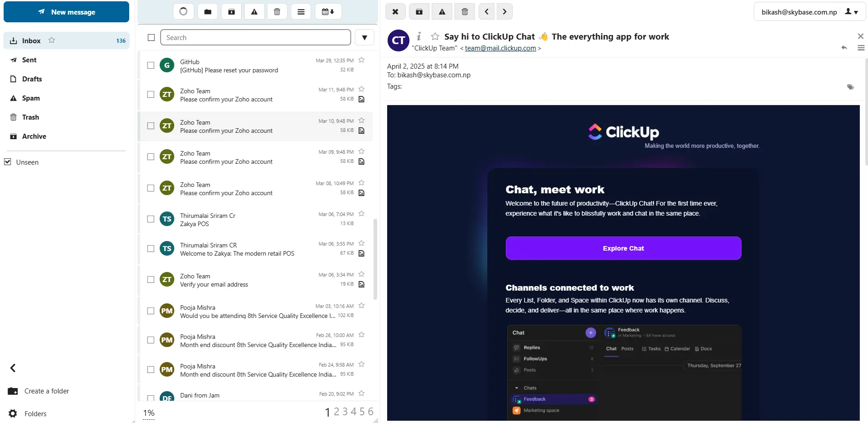Image resolution: width=868 pixels, height=423 pixels.
Task: Check the select-all messages checkbox
Action: click(151, 37)
